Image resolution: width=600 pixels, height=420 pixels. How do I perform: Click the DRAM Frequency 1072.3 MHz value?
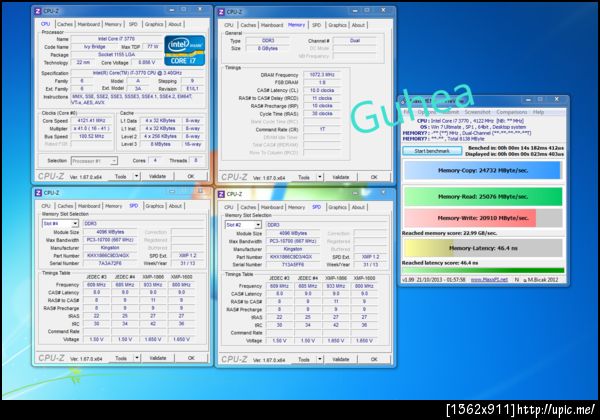(322, 75)
